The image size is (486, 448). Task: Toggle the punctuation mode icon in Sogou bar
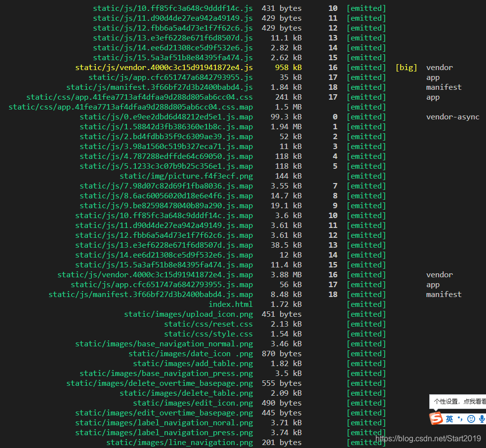pos(460,419)
